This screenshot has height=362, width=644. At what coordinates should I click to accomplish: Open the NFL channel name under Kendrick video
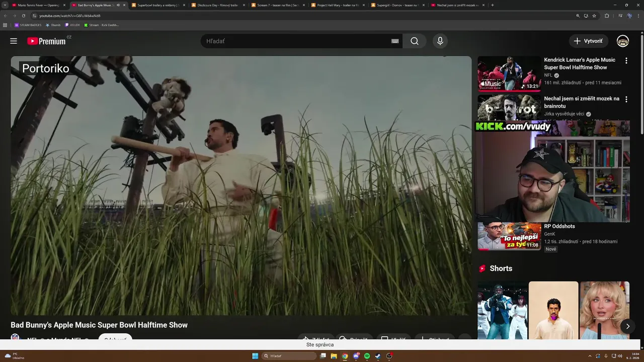(x=548, y=75)
